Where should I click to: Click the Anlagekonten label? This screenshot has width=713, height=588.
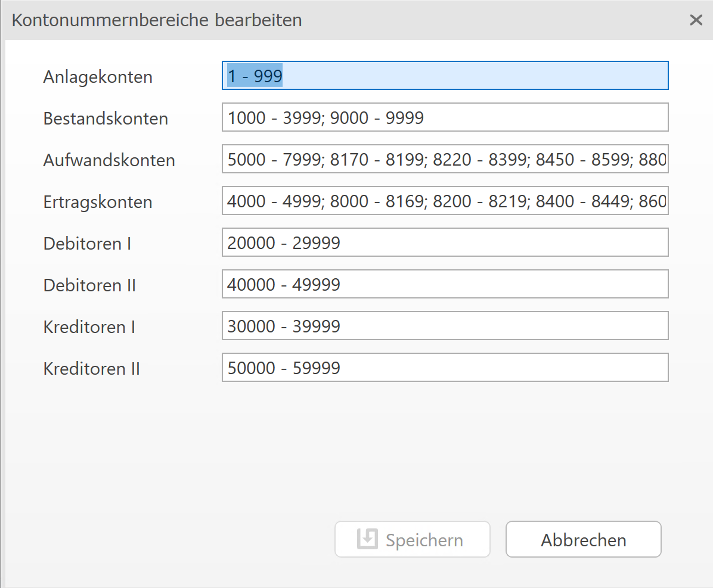click(98, 77)
